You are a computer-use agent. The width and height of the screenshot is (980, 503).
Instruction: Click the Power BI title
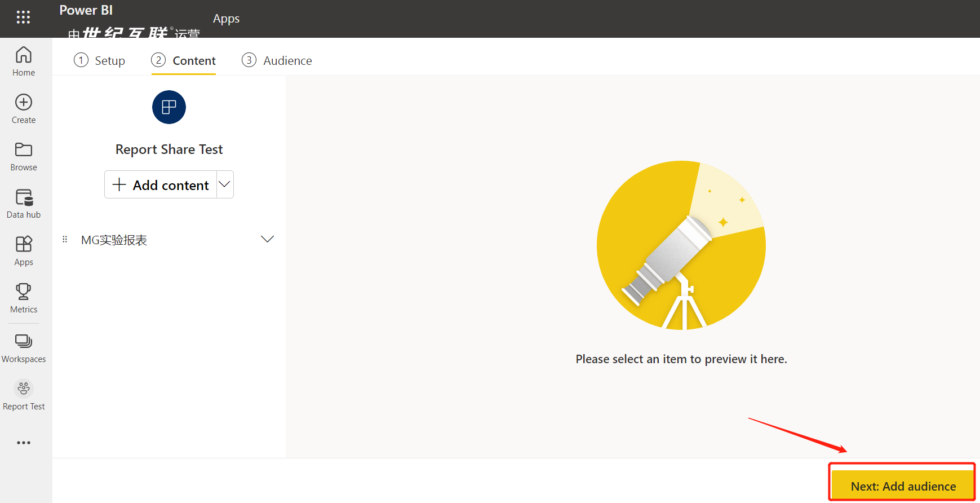point(86,10)
